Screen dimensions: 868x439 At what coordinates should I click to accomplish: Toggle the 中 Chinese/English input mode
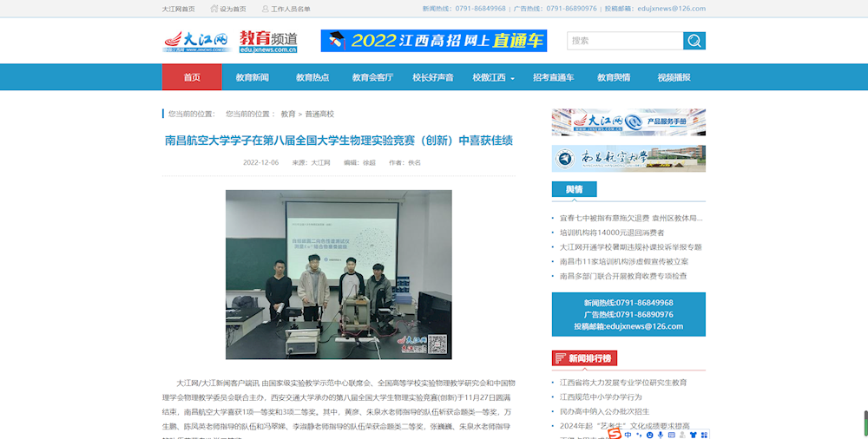click(x=628, y=434)
